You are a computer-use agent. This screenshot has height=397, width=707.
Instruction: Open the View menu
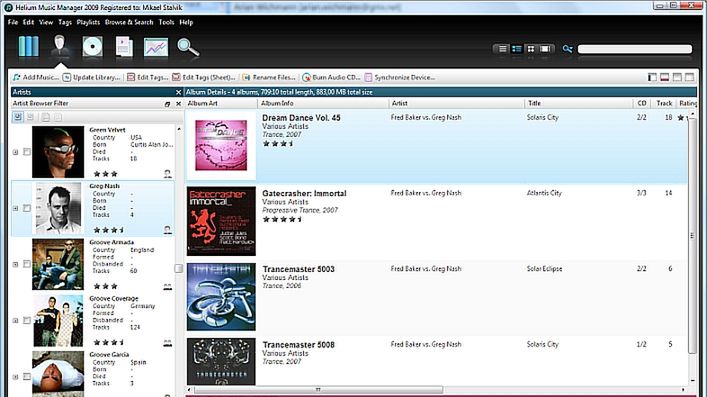(46, 22)
